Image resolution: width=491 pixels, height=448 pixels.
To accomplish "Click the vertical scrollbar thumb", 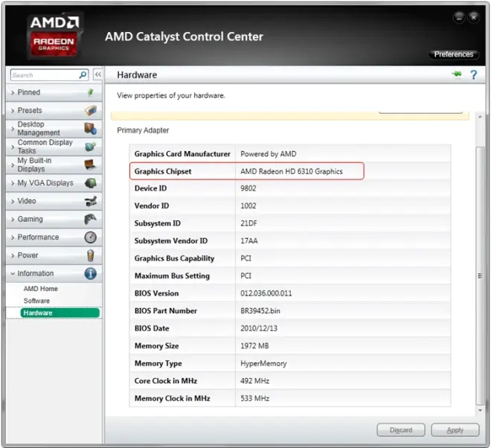I will pos(480,275).
